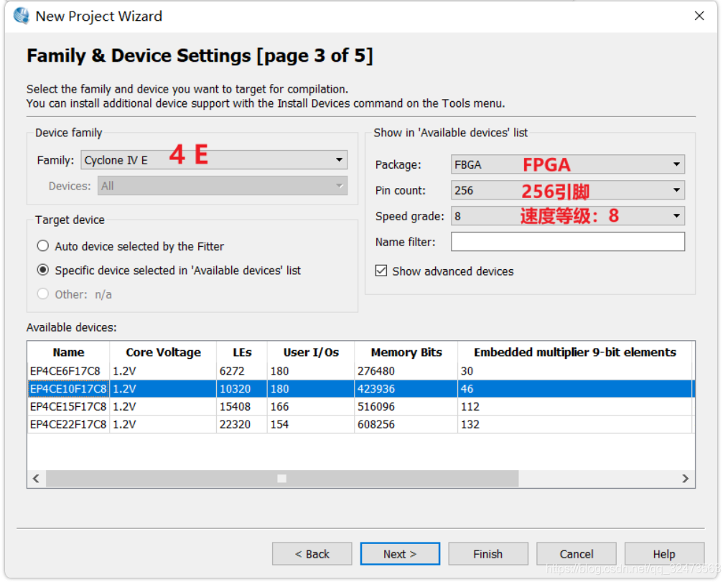
Task: Select device row EP4CE6F17C8
Action: [x=360, y=371]
